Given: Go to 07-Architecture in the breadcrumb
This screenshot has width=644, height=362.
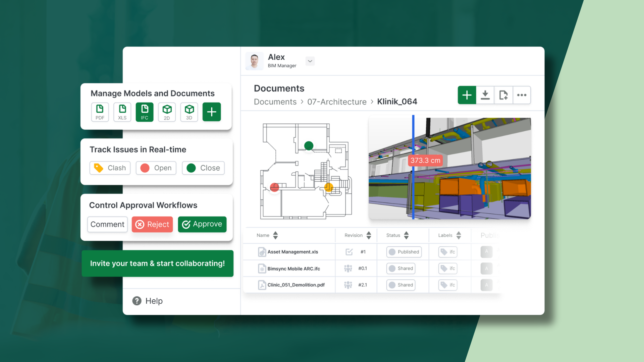Looking at the screenshot, I should pyautogui.click(x=337, y=102).
